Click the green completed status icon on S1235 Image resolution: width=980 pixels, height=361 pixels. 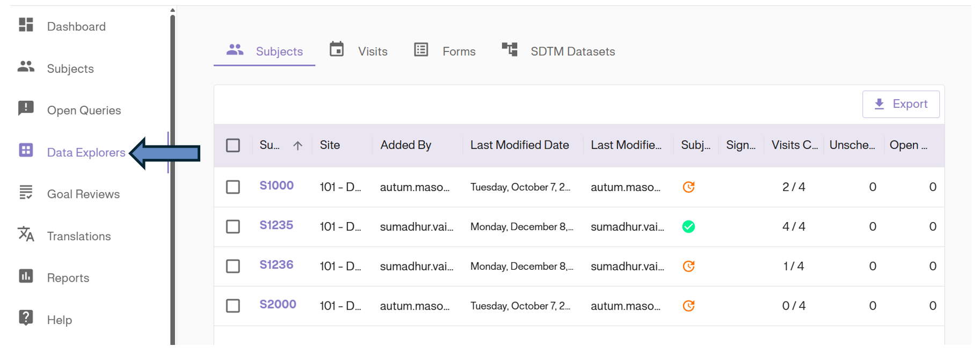point(689,226)
